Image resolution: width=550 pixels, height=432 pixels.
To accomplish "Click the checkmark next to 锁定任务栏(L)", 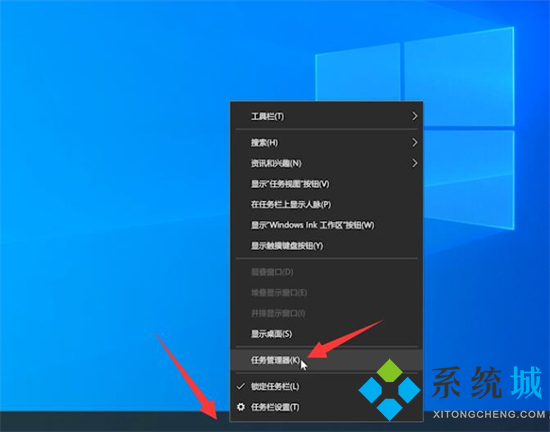I will [241, 386].
